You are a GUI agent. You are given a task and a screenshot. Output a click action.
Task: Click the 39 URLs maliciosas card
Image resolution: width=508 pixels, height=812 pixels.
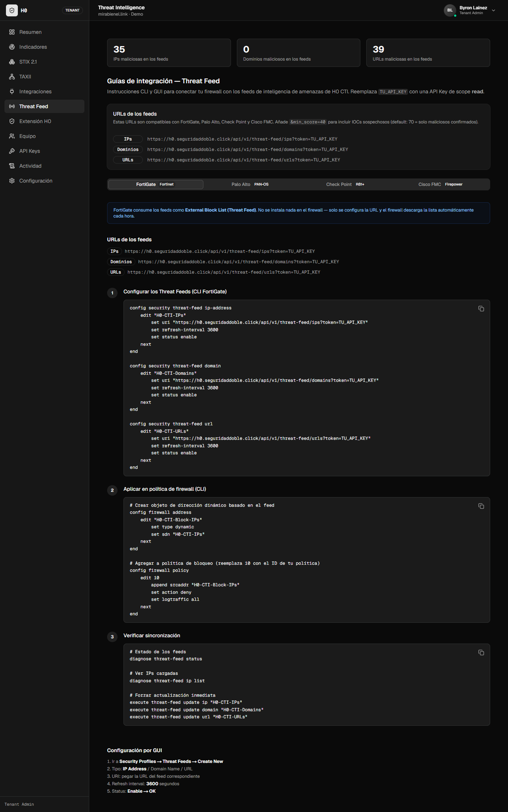tap(428, 53)
